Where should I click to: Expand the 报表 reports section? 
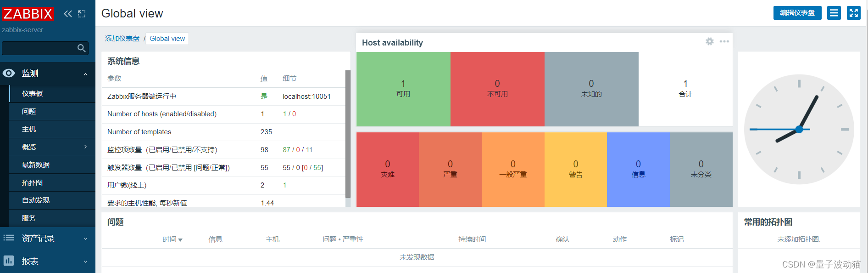(x=85, y=262)
